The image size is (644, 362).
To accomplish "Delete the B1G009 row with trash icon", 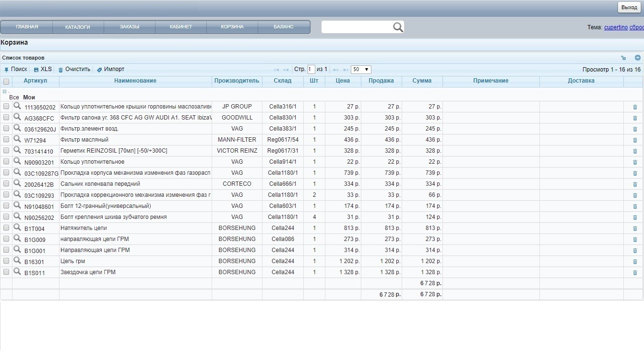I will coord(635,240).
